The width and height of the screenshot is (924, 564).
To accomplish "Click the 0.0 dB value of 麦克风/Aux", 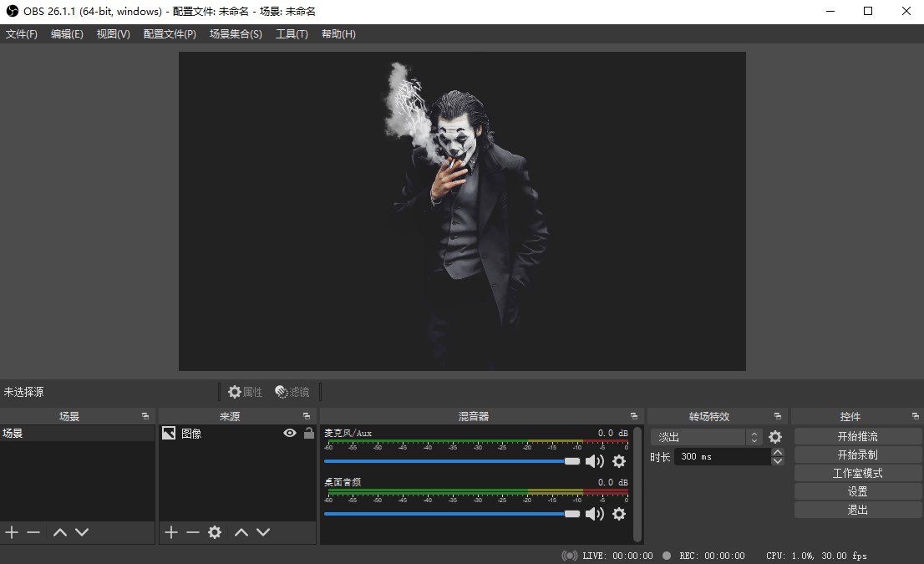I will click(613, 433).
